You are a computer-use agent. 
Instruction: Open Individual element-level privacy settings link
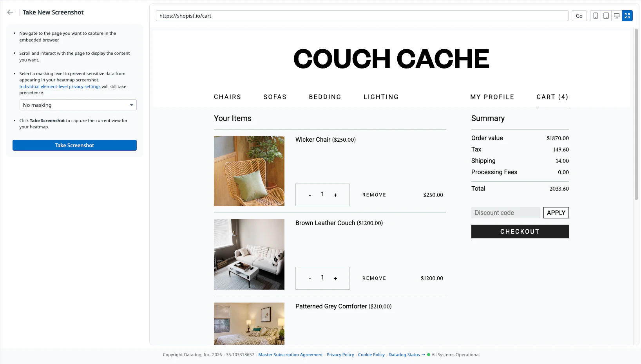(60, 86)
